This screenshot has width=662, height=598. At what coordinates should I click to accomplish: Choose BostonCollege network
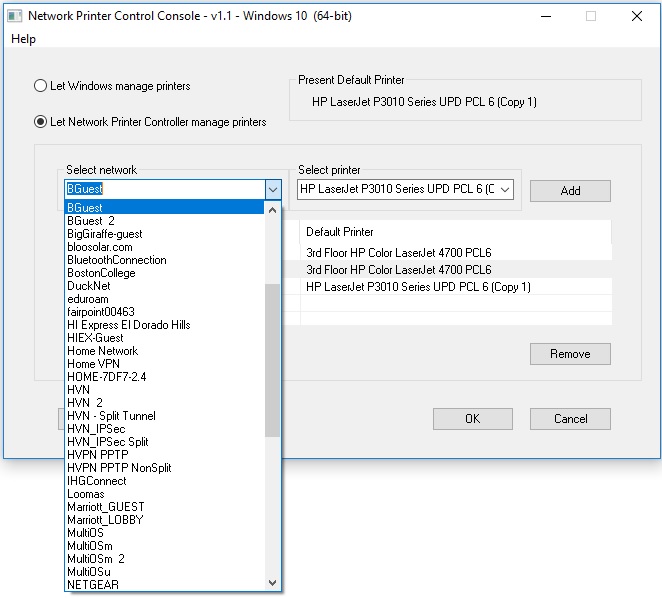pyautogui.click(x=165, y=273)
